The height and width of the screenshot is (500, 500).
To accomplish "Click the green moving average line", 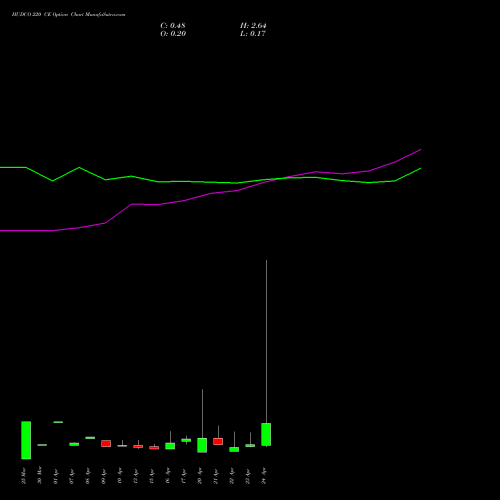I will pos(210,182).
